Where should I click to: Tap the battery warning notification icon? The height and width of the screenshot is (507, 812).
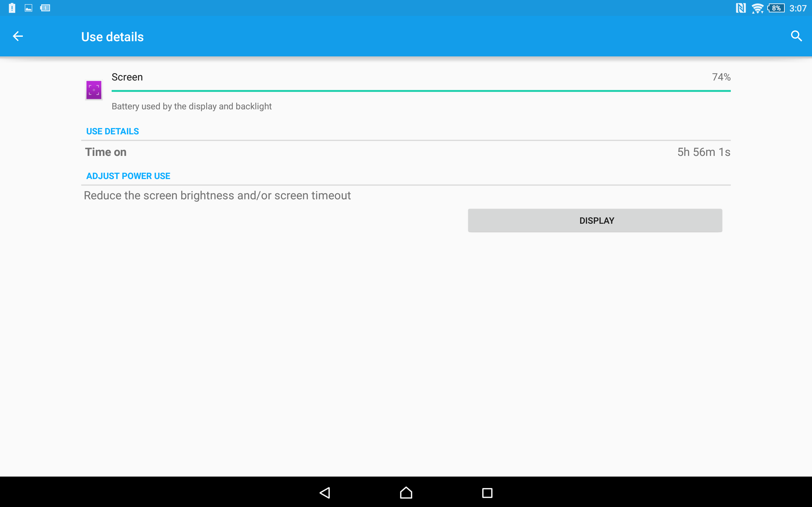pyautogui.click(x=12, y=8)
